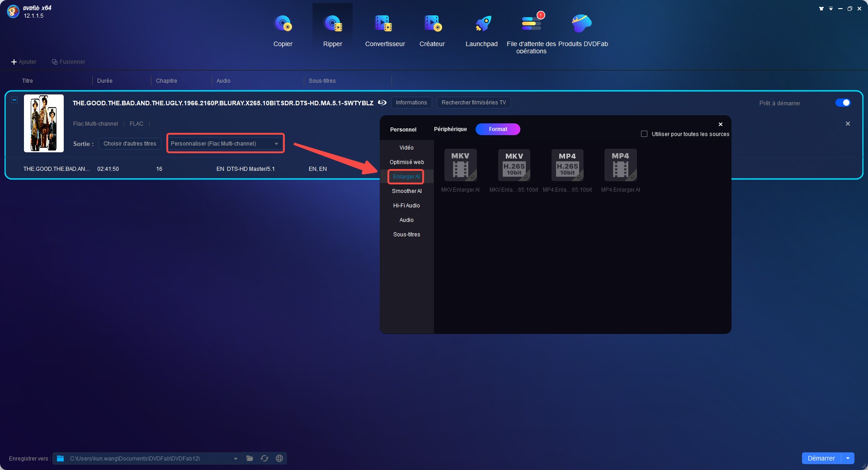Click the globe network icon

(x=279, y=458)
